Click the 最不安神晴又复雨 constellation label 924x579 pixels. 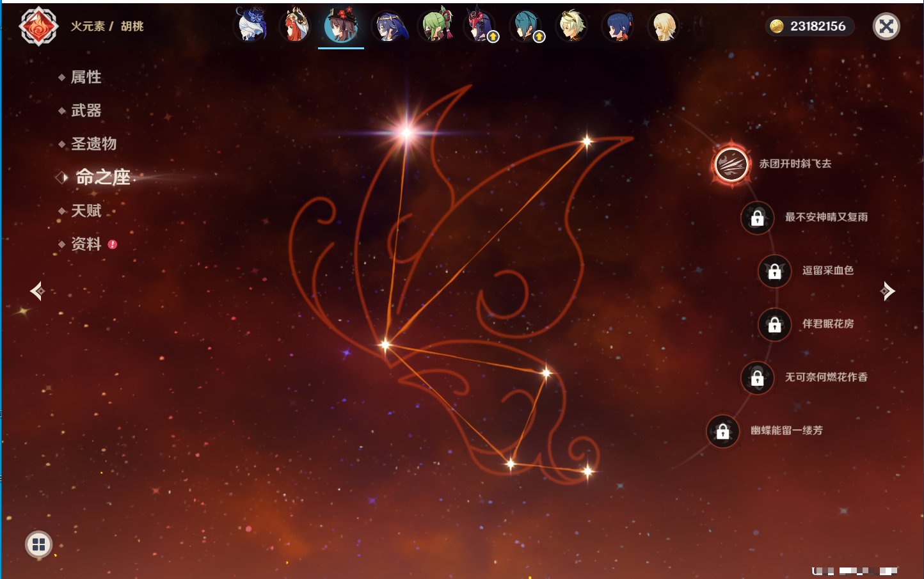coord(826,217)
